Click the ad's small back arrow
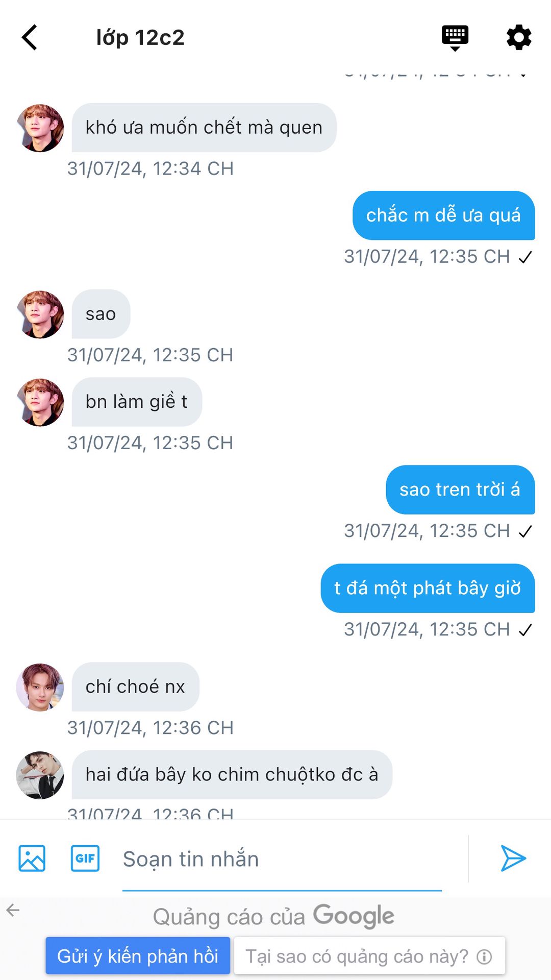 click(x=13, y=910)
